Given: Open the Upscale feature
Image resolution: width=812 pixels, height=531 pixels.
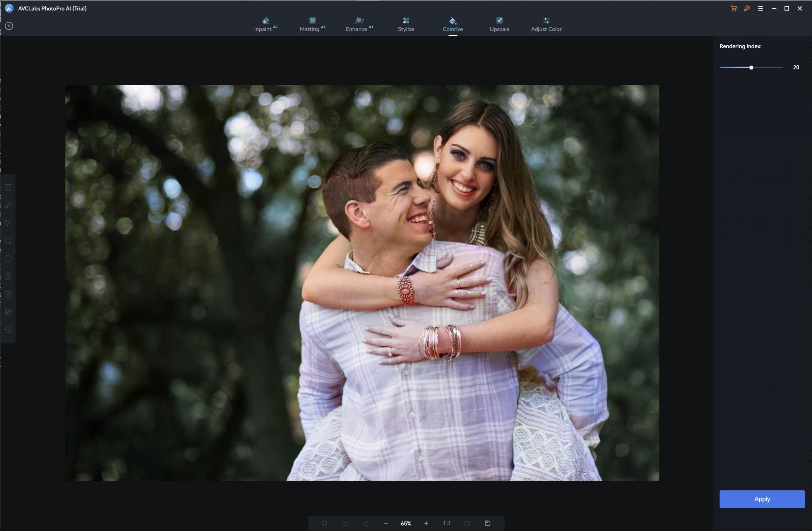Looking at the screenshot, I should click(x=499, y=24).
